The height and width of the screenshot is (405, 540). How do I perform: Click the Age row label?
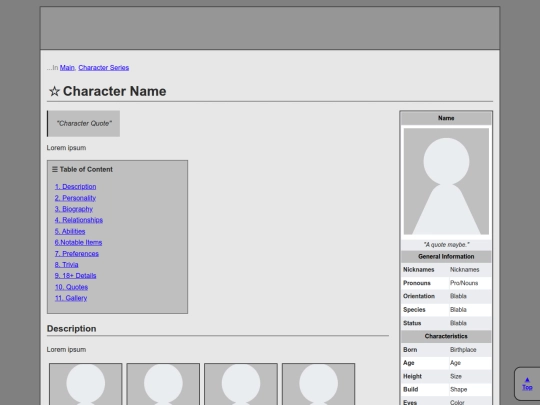(x=409, y=363)
